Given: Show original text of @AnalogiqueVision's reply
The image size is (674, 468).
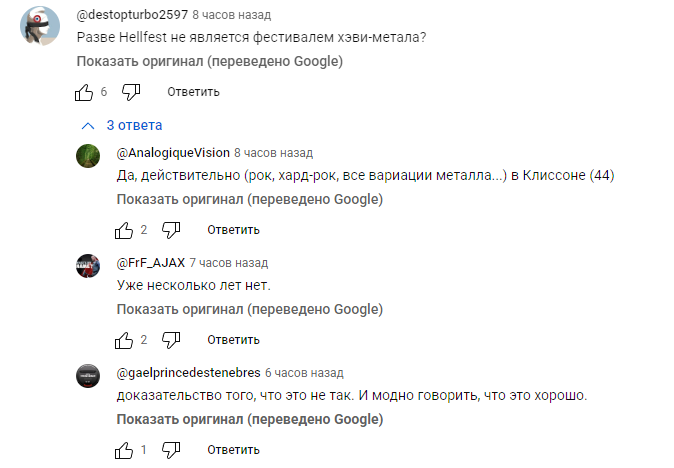Looking at the screenshot, I should tap(249, 200).
